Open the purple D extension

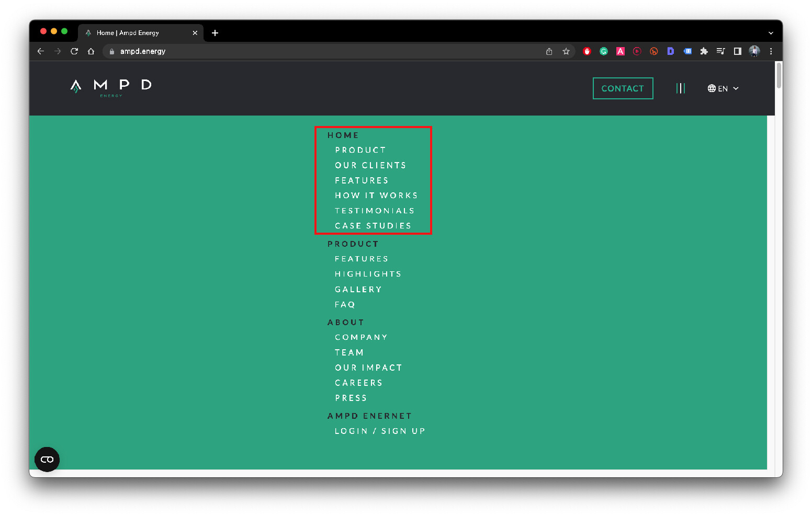(671, 51)
